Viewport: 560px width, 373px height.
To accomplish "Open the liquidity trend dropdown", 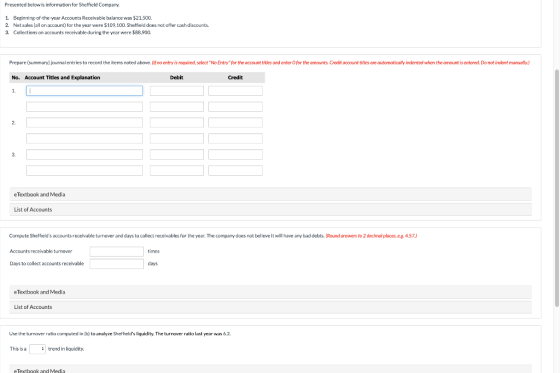I will 37,349.
